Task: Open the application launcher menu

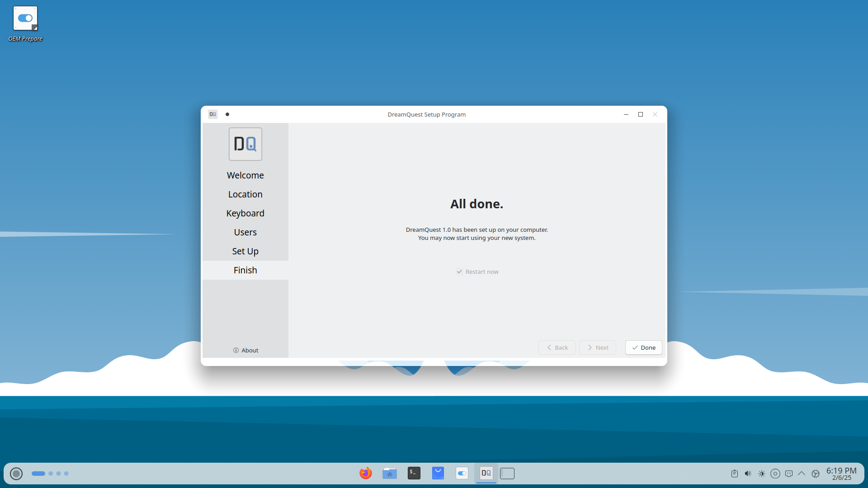Action: 16,474
